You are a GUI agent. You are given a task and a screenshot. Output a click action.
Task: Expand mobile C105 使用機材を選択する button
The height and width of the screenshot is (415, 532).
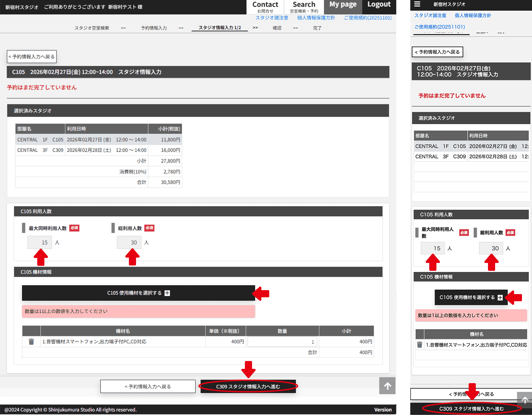(471, 297)
